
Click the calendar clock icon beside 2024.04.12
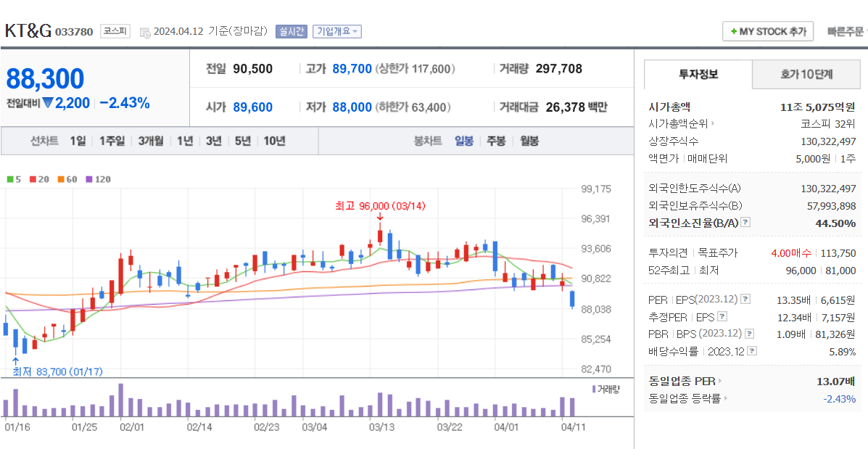click(145, 32)
